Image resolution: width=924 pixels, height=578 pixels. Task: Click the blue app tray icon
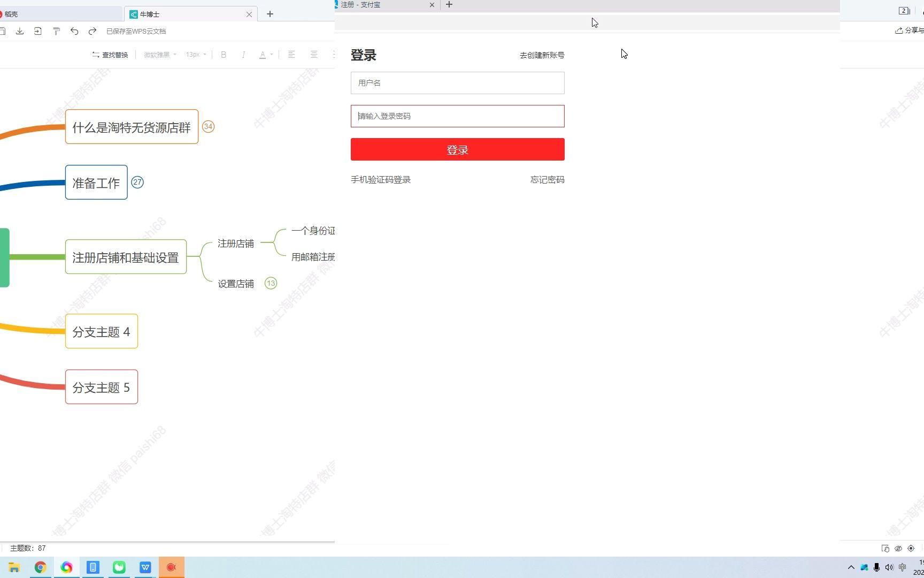click(864, 567)
